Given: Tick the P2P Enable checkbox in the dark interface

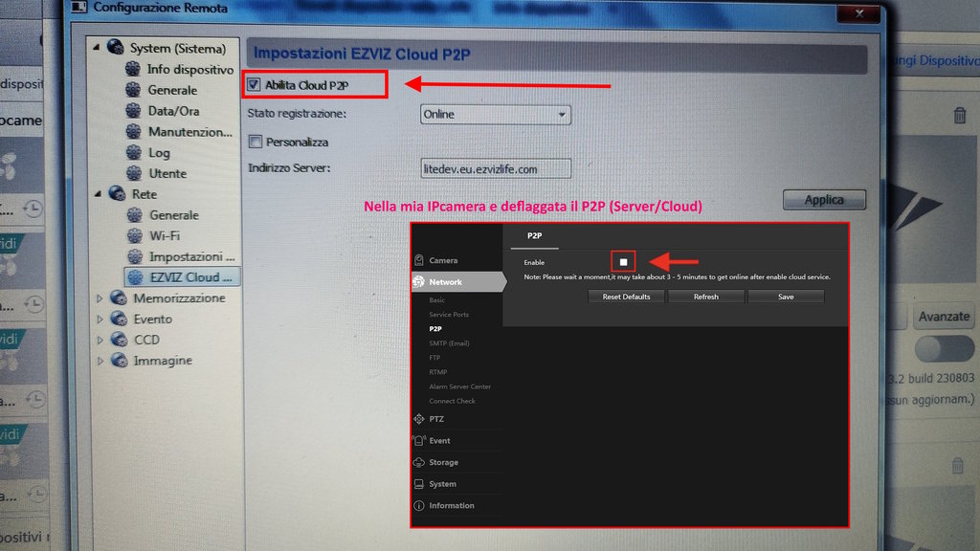Looking at the screenshot, I should pyautogui.click(x=623, y=262).
